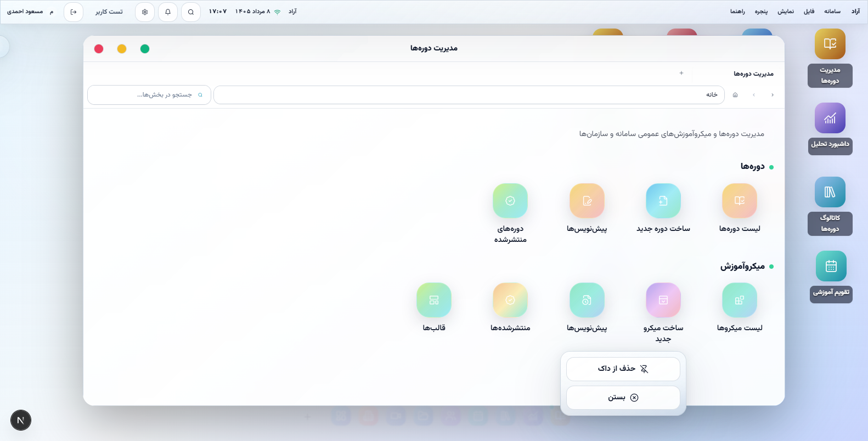
Task: Open ساخت میکرو جدید icon
Action: (x=663, y=300)
